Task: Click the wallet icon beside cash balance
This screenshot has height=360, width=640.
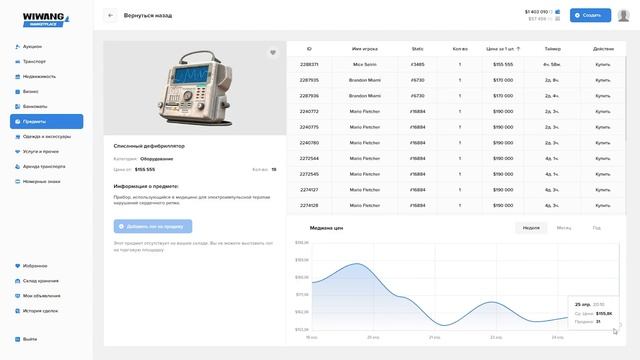Action: pyautogui.click(x=558, y=12)
